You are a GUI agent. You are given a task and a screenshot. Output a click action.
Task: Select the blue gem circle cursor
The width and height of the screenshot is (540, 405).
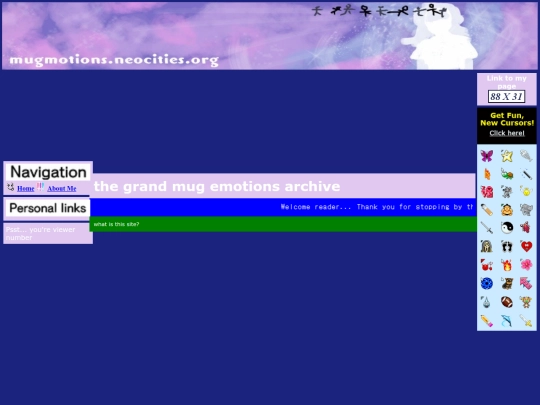click(x=487, y=283)
